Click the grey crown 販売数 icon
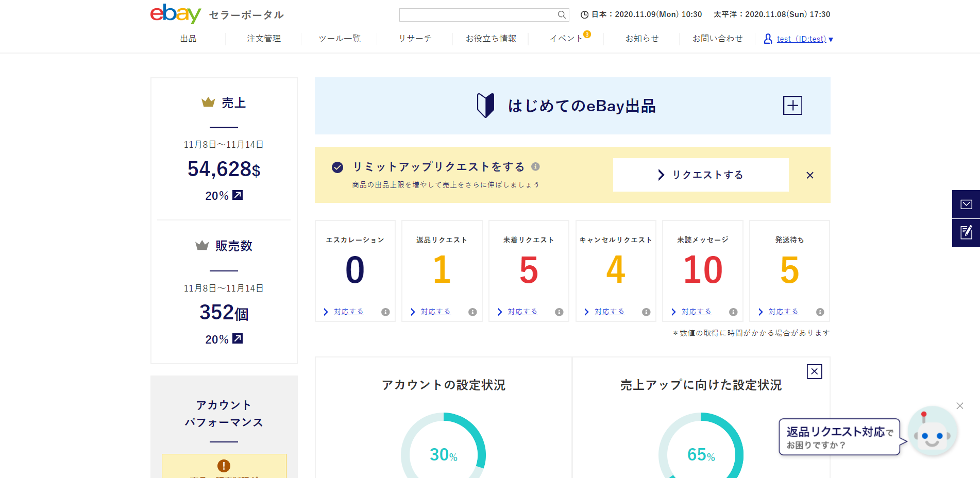Viewport: 980px width, 478px height. [x=202, y=245]
